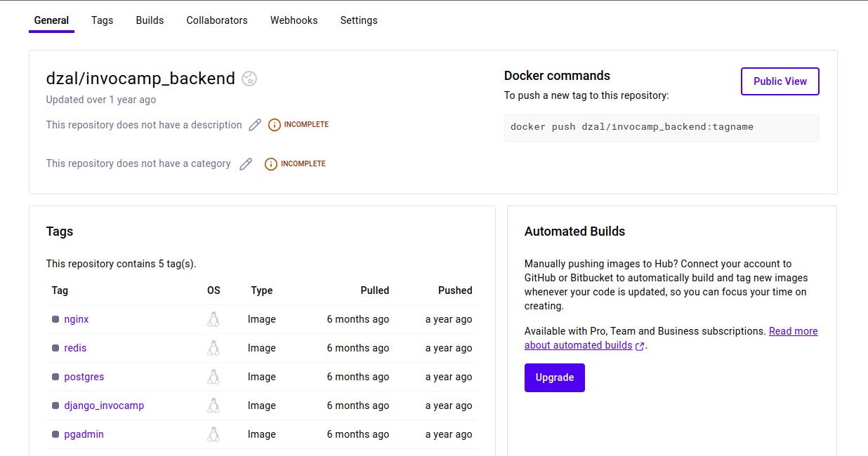Open the Webhooks tab
Image resolution: width=868 pixels, height=456 pixels.
pyautogui.click(x=294, y=20)
